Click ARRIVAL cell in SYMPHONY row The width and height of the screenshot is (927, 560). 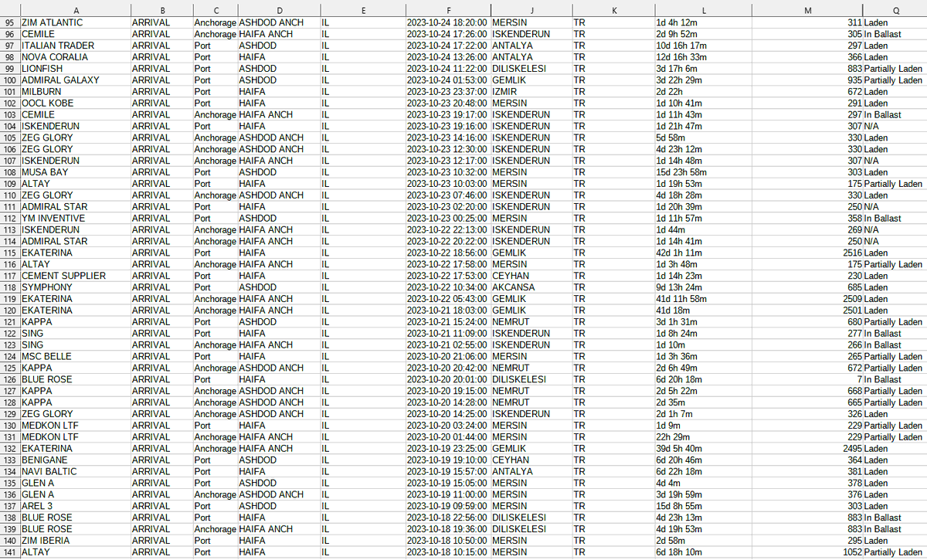[161, 287]
